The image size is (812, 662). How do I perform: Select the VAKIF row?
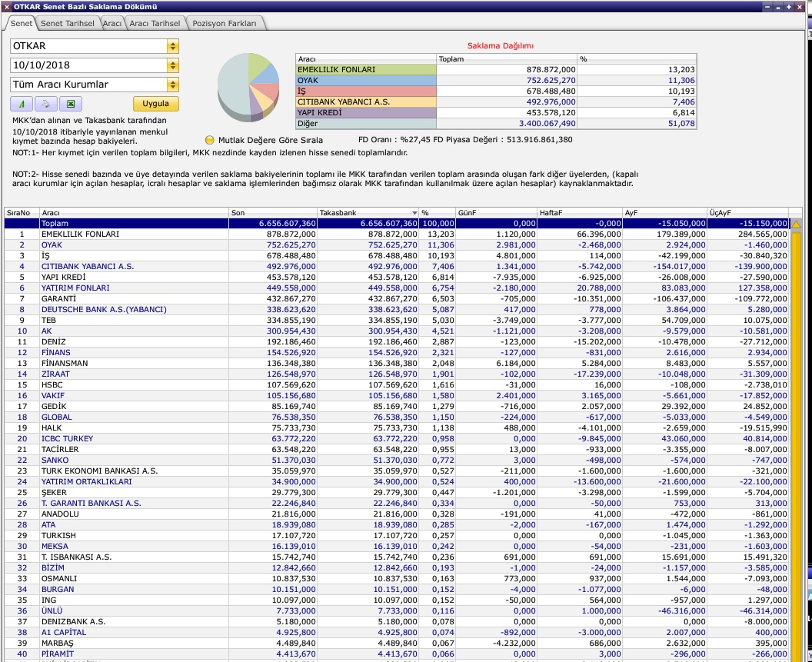click(x=396, y=396)
